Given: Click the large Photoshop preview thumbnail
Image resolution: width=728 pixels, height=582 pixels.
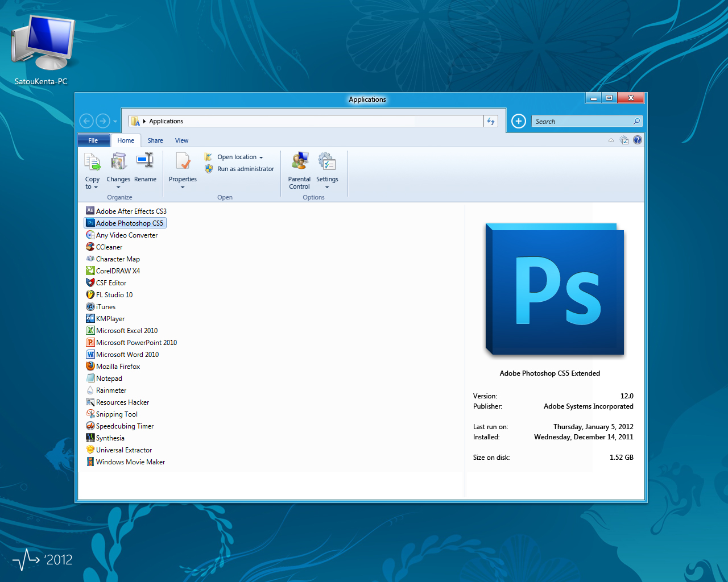Looking at the screenshot, I should point(555,289).
